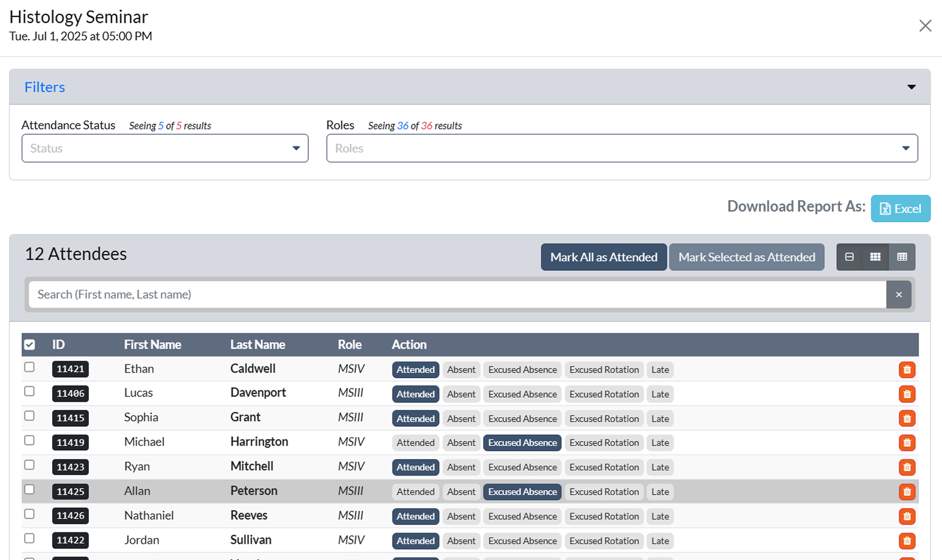Set Nathaniel Reeves to Excused Rotation
Viewport: 942px width, 560px height.
coord(604,516)
